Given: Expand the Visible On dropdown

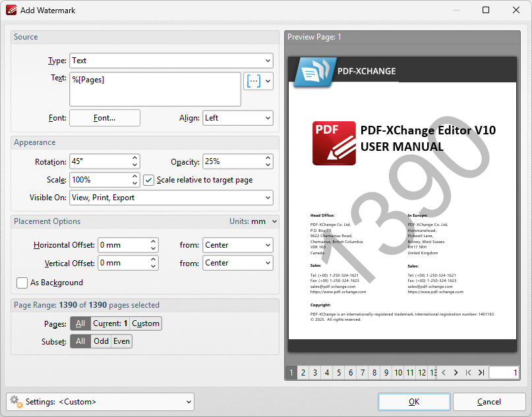Looking at the screenshot, I should [171, 198].
